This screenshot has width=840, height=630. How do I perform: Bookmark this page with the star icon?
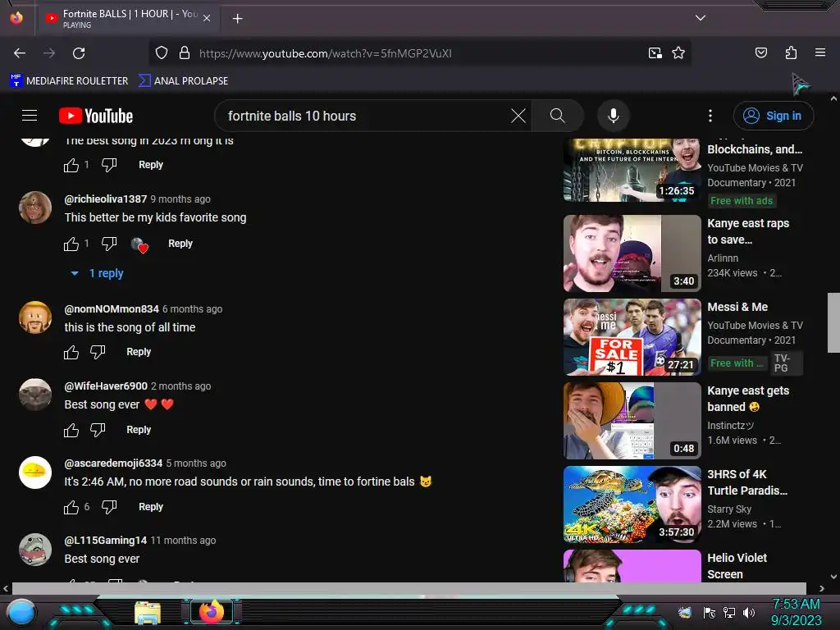click(678, 53)
